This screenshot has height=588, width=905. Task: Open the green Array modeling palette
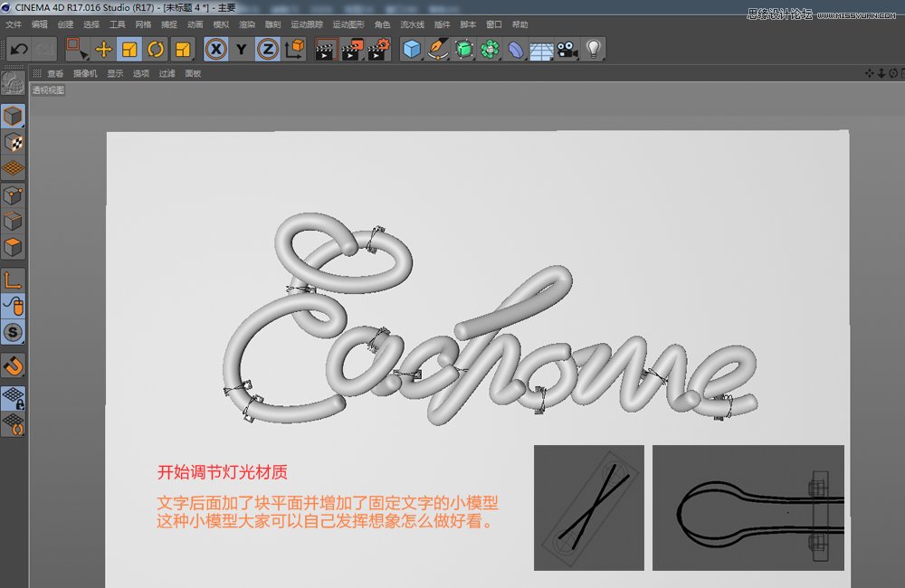pos(490,49)
